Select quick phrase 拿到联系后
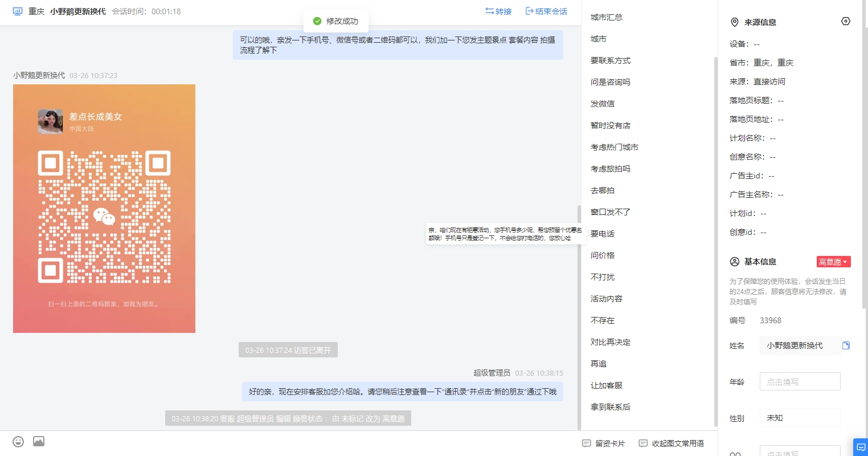The height and width of the screenshot is (456, 868). [611, 407]
